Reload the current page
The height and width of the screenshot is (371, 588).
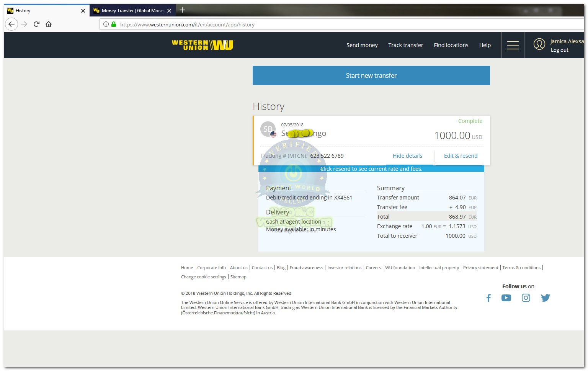pos(36,24)
